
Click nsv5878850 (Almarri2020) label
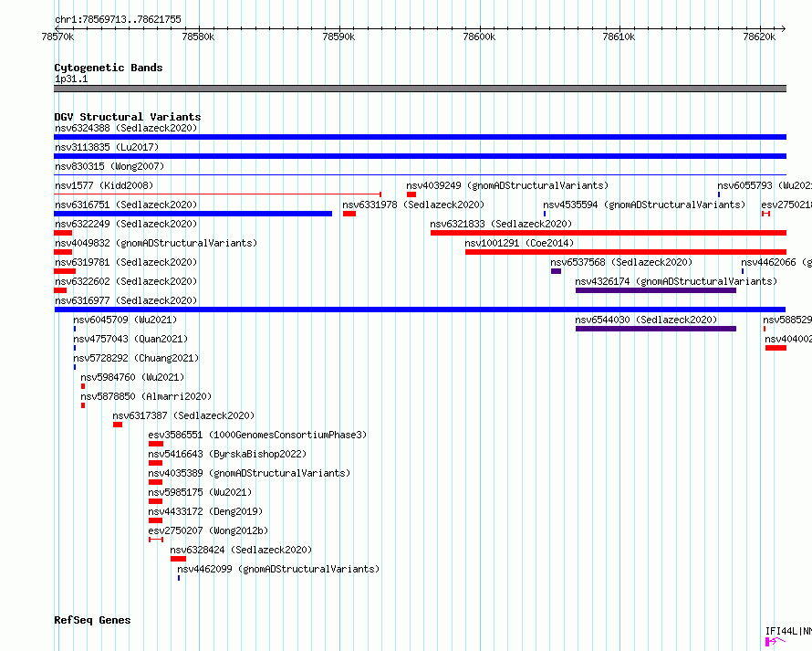146,396
